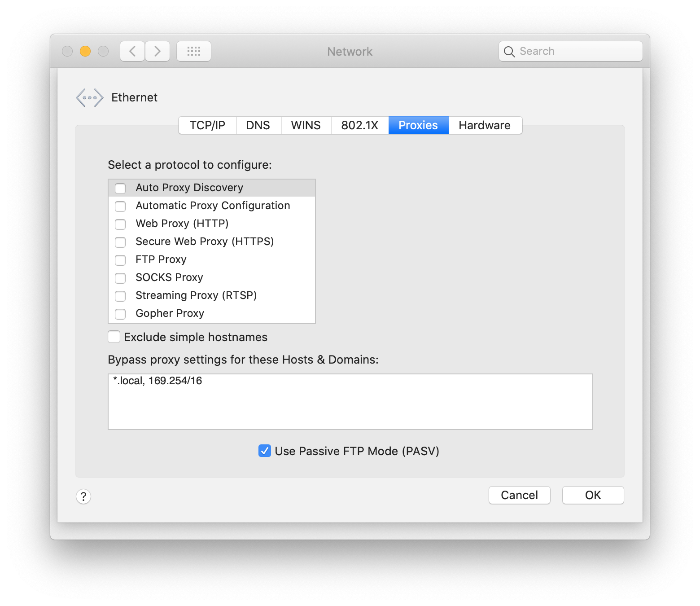The image size is (700, 606).
Task: Show all preferences with the grid icon
Action: [194, 51]
